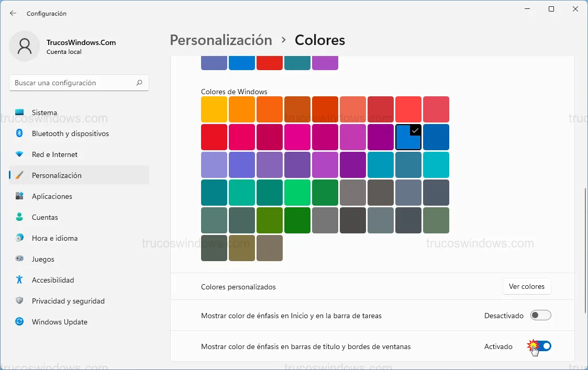Image resolution: width=588 pixels, height=370 pixels.
Task: Click the Aplicaciones icon in sidebar
Action: click(19, 196)
